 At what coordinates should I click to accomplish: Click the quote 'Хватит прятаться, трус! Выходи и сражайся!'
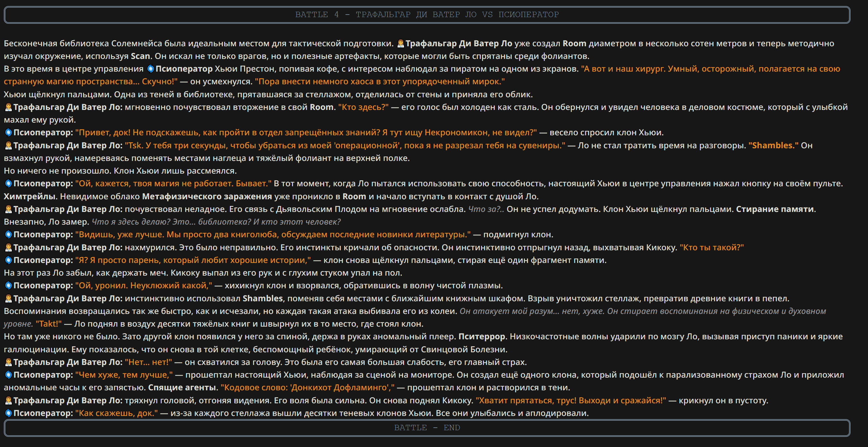(x=571, y=400)
